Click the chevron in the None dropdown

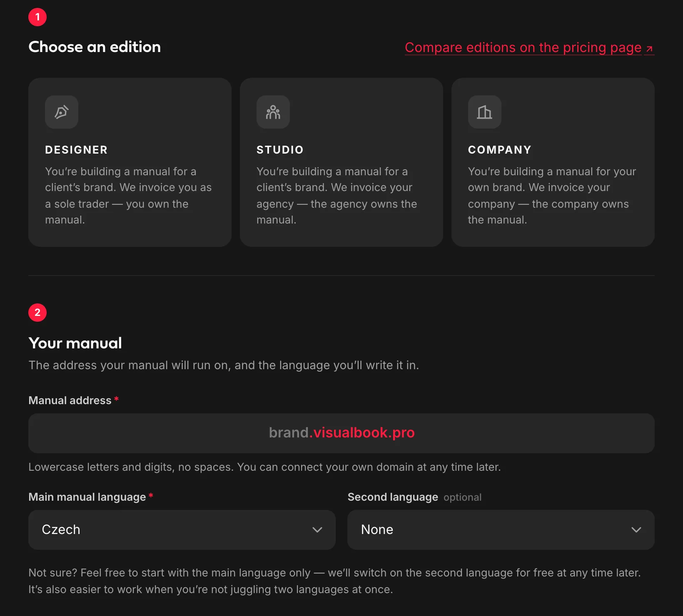636,530
